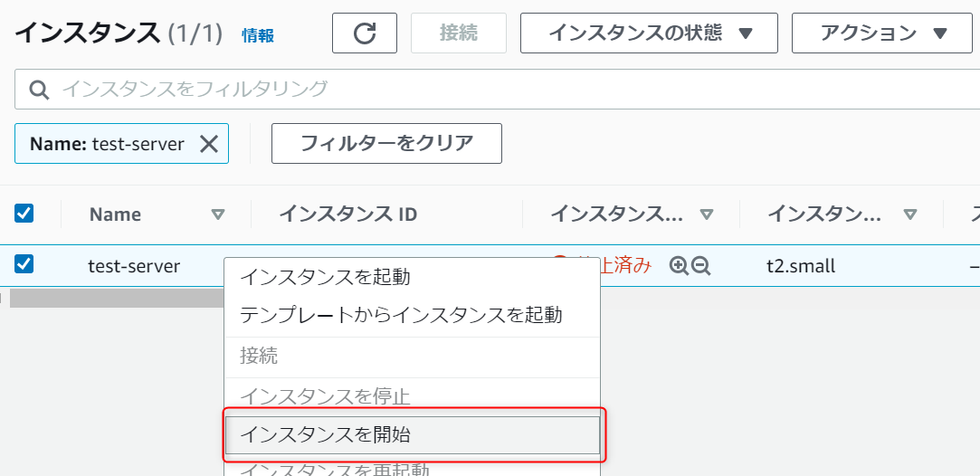Sort by instance type column arrow
The width and height of the screenshot is (980, 476).
[x=910, y=214]
